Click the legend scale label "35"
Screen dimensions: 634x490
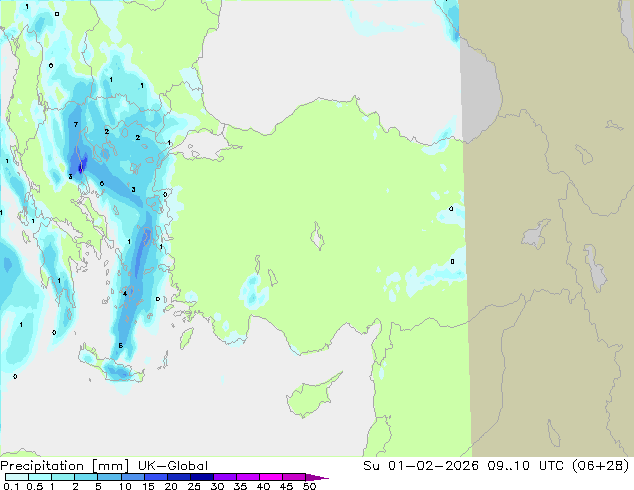240,486
